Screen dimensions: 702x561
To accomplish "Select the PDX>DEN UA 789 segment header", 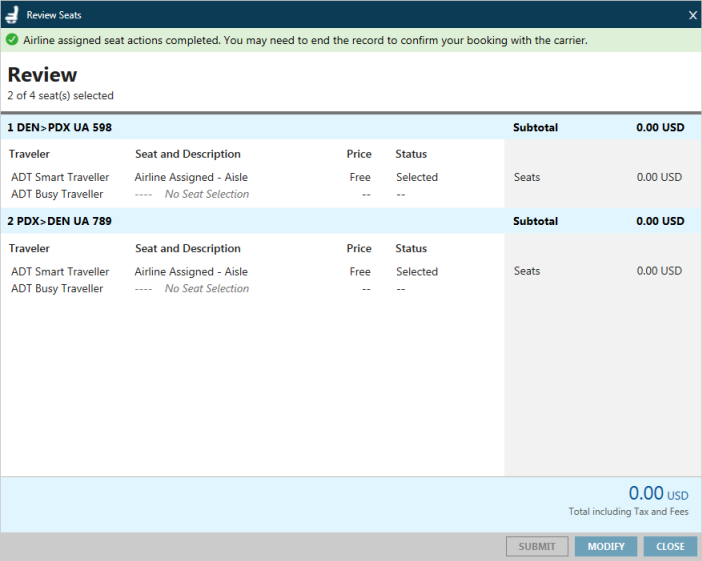I will point(60,221).
